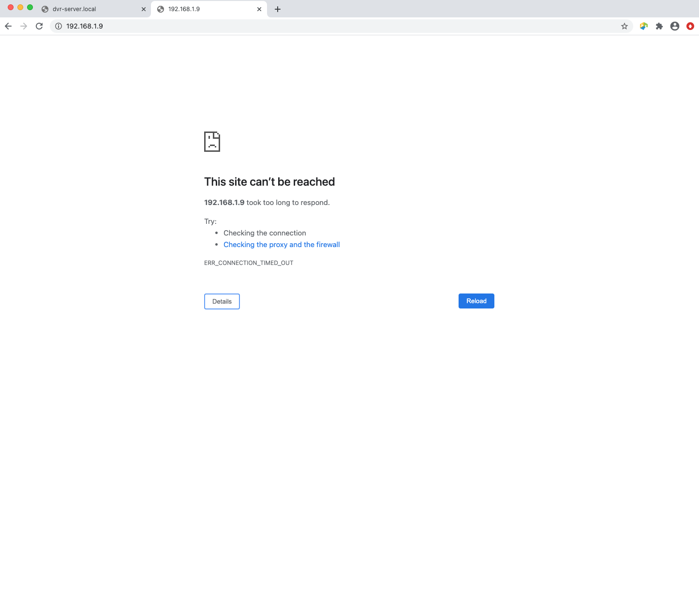Image resolution: width=699 pixels, height=616 pixels.
Task: Focus the address bar showing 192.168.1.9
Action: 339,26
